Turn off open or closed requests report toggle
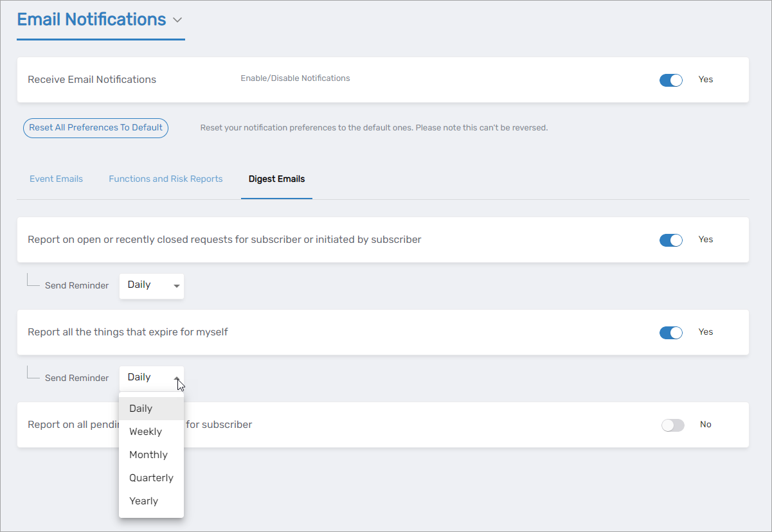This screenshot has height=532, width=772. [670, 240]
